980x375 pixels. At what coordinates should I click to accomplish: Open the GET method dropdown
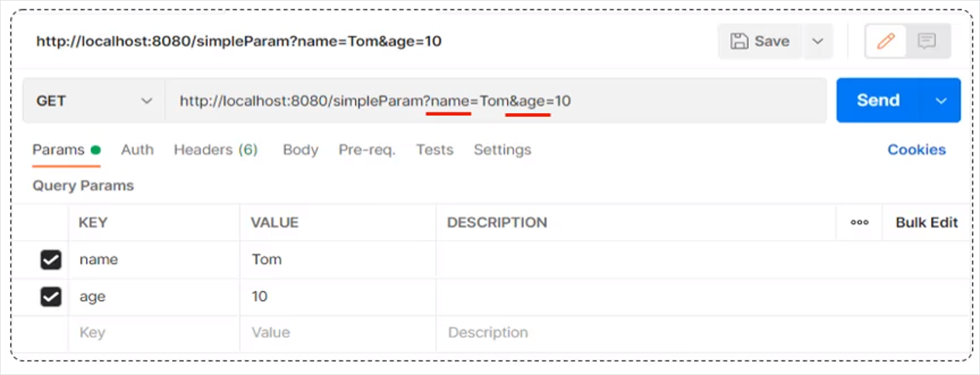pos(94,101)
